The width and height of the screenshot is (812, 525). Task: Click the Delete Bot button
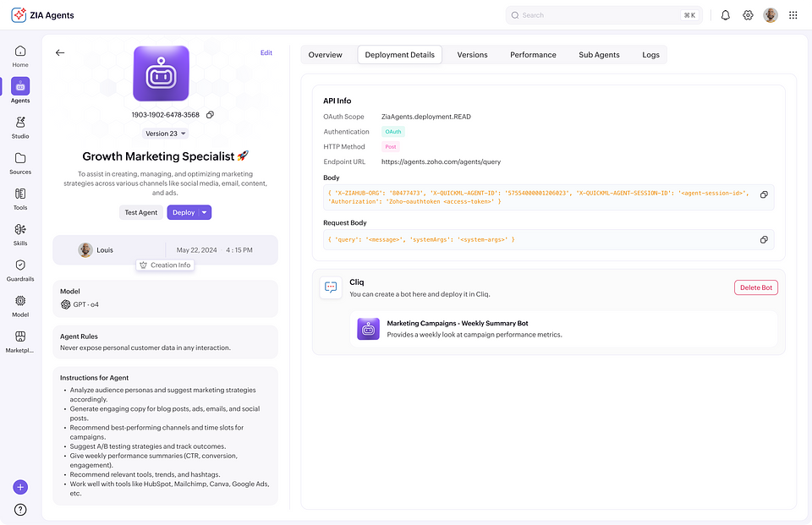coord(756,288)
